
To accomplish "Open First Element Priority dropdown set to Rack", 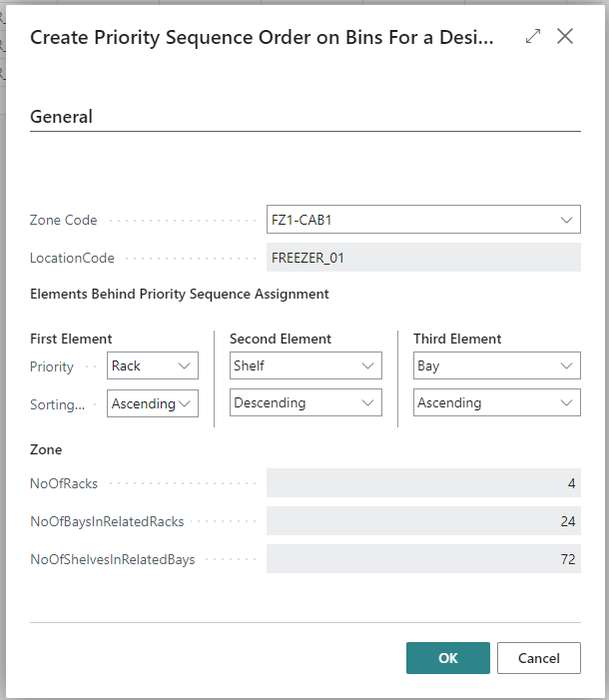I will tap(153, 366).
